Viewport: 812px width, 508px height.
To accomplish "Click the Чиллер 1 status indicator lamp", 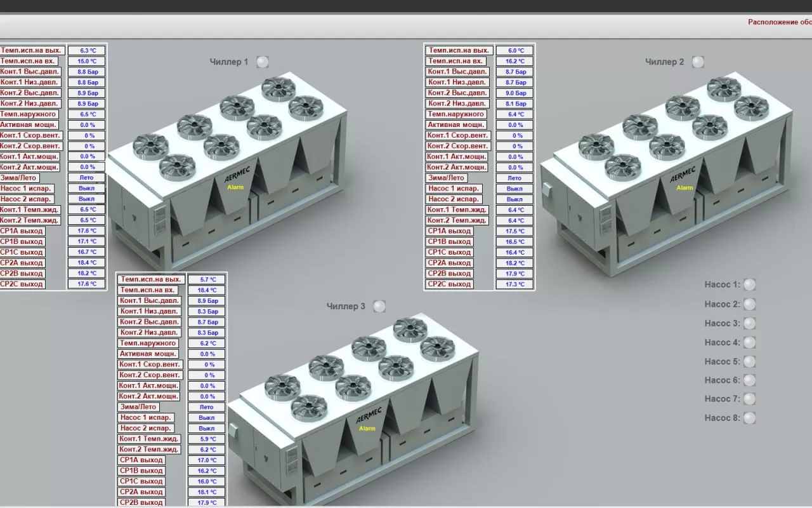I will tap(263, 62).
